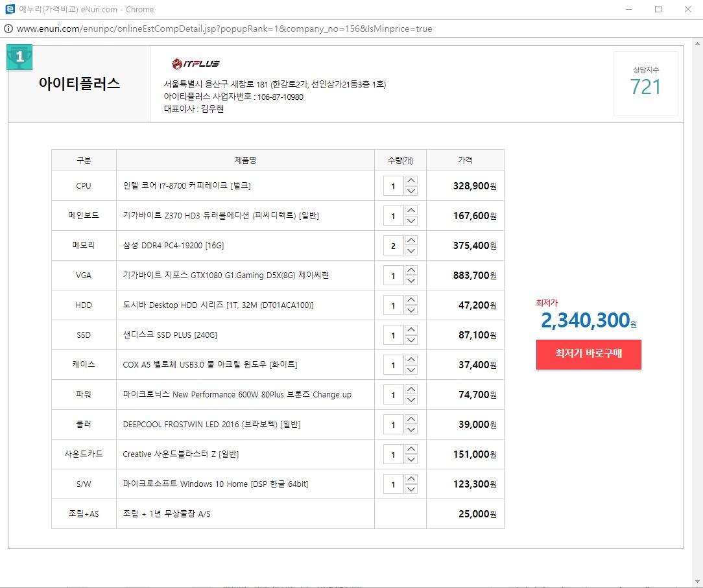This screenshot has width=703, height=588.
Task: Click DEEPCOOL FROSTWIN LED 2016 name
Action: [x=211, y=425]
